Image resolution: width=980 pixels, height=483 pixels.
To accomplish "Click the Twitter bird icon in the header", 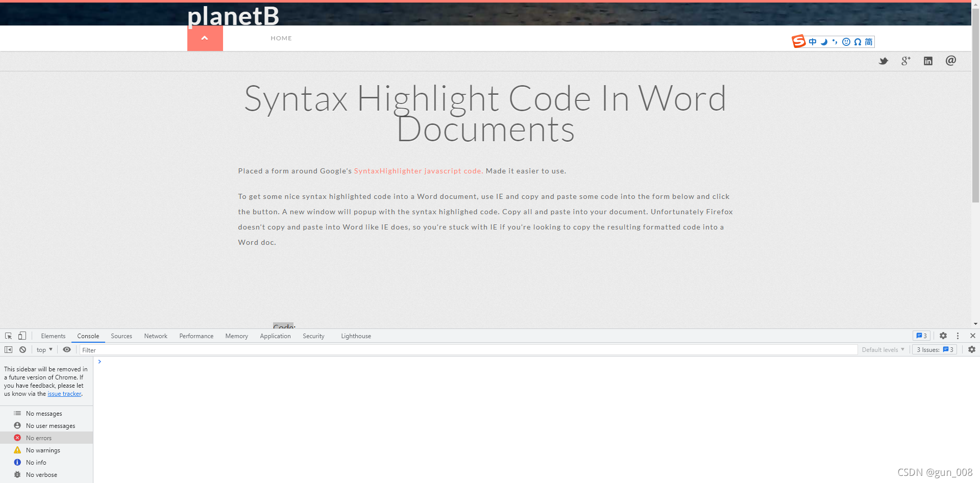I will point(884,61).
